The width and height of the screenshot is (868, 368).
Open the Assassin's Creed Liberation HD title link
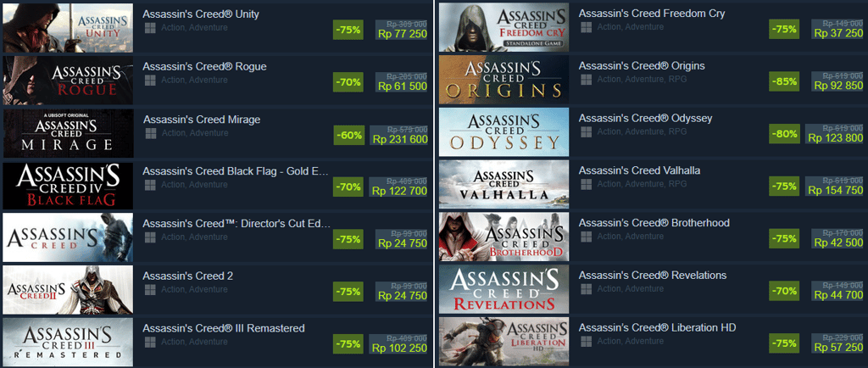[x=657, y=327]
